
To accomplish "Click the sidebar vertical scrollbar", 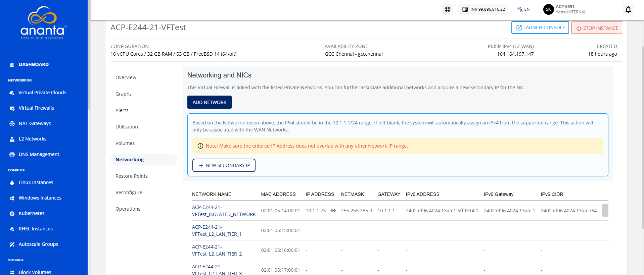I will click(89, 55).
